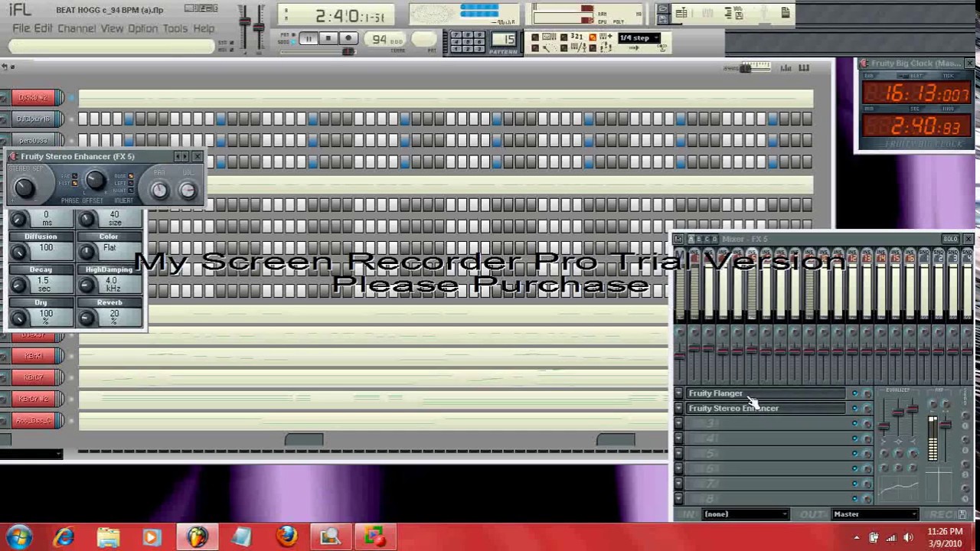Open the Edit menu
Image resolution: width=980 pixels, height=551 pixels.
pyautogui.click(x=43, y=28)
